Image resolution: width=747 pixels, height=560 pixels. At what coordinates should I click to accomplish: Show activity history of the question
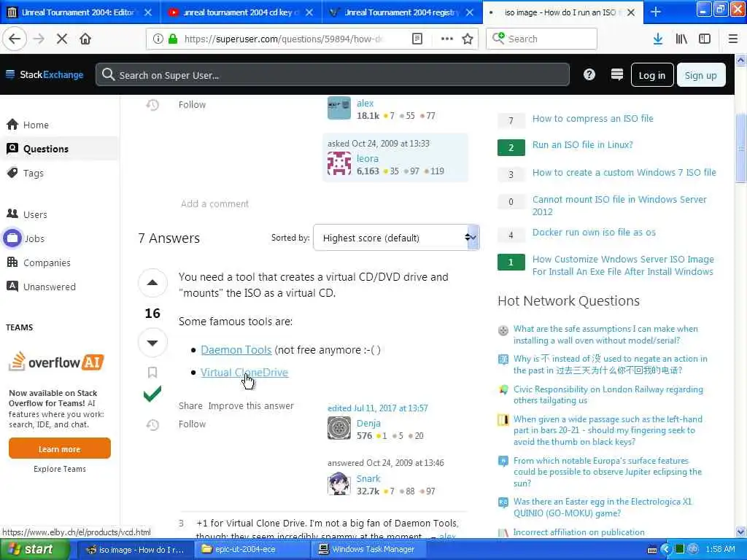click(x=152, y=105)
